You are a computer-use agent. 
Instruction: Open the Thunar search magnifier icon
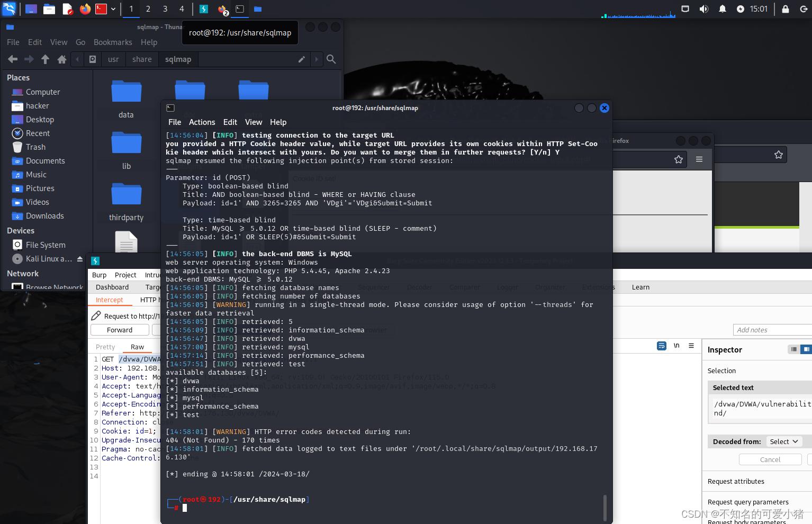[x=331, y=59]
